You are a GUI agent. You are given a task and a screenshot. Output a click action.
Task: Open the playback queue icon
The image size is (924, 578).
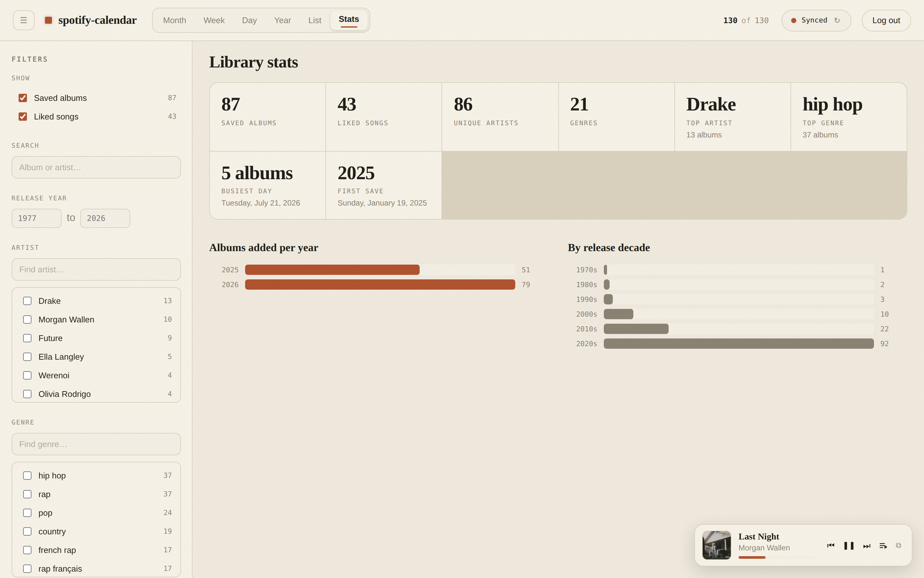(x=883, y=546)
